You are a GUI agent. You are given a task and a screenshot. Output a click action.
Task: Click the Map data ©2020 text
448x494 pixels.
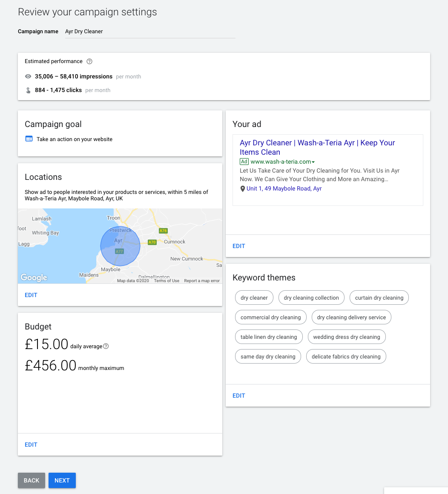tap(133, 281)
